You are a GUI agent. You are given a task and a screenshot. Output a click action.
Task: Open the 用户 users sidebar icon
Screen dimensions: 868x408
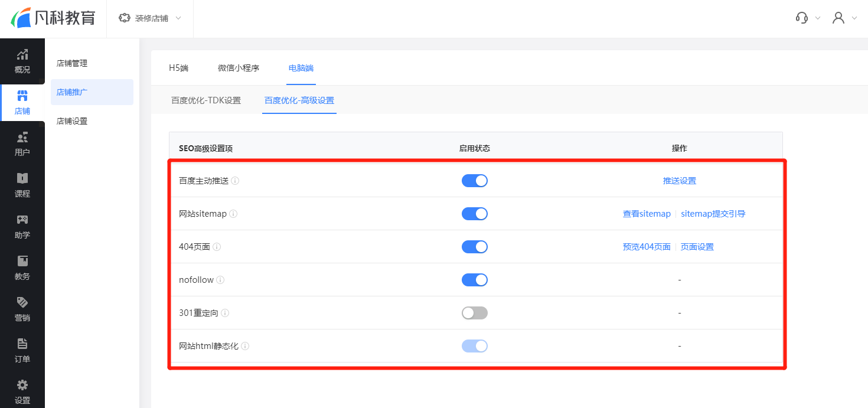[22, 138]
